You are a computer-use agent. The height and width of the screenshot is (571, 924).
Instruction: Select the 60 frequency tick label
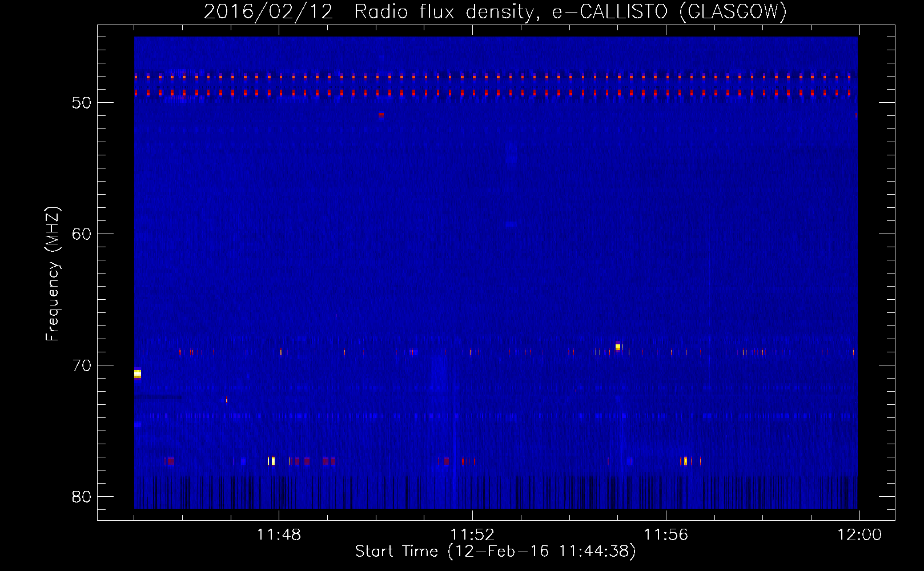click(x=82, y=234)
